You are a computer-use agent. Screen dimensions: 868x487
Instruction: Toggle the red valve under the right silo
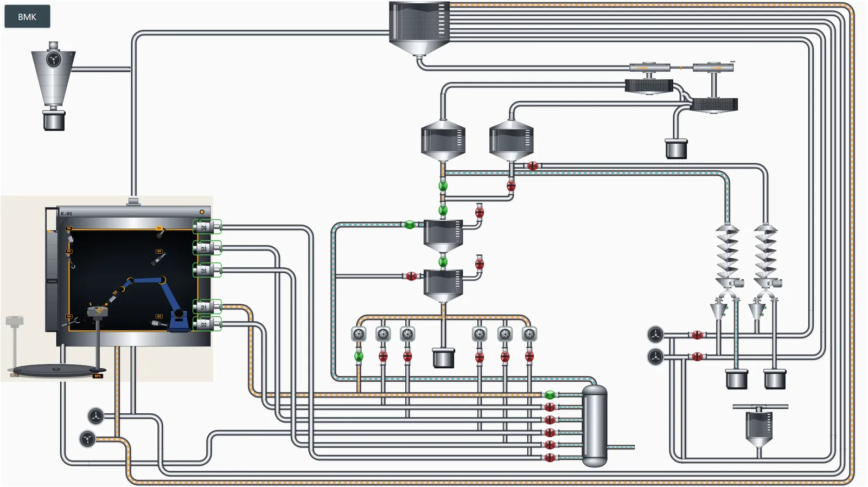click(x=511, y=186)
